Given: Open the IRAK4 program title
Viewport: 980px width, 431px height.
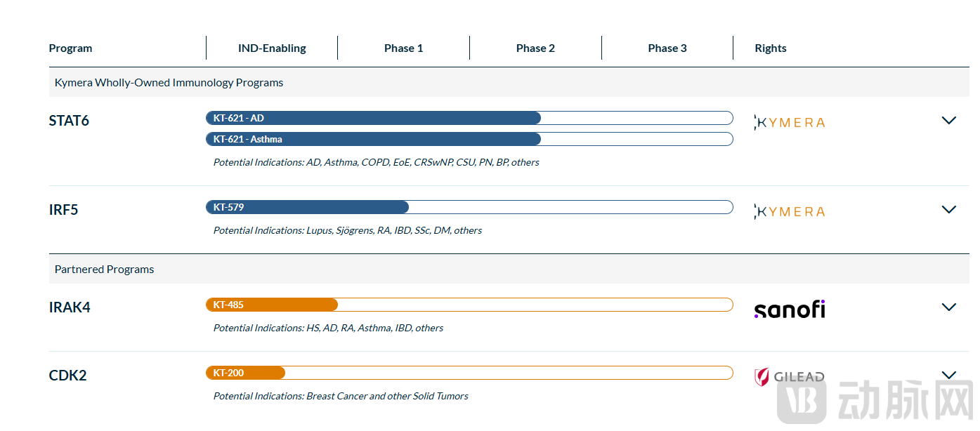Looking at the screenshot, I should [70, 307].
